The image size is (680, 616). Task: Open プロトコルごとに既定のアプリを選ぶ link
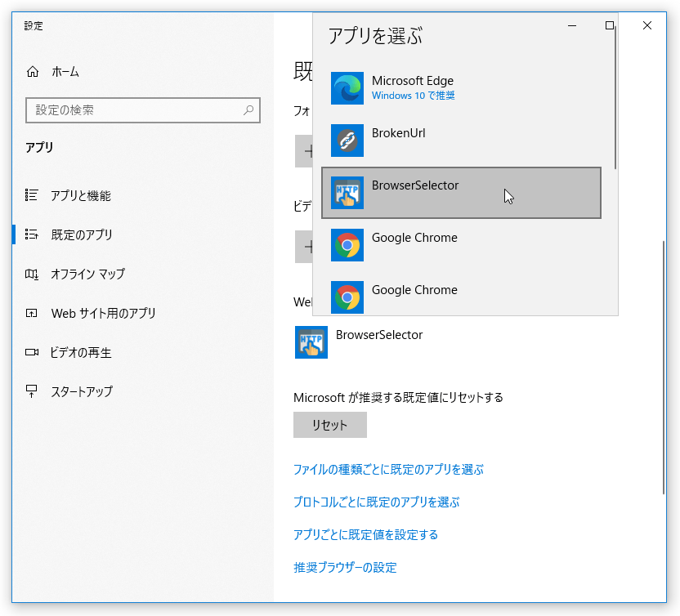click(x=377, y=502)
